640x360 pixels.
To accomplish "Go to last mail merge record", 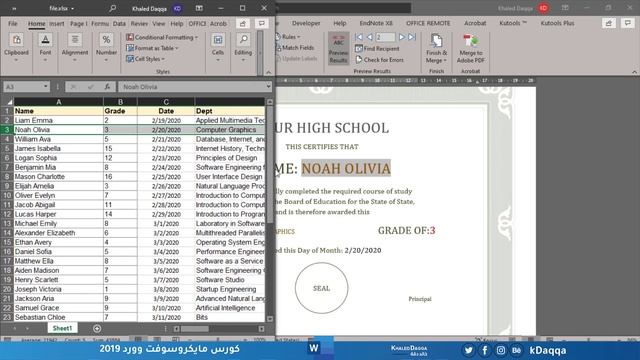I will point(412,37).
